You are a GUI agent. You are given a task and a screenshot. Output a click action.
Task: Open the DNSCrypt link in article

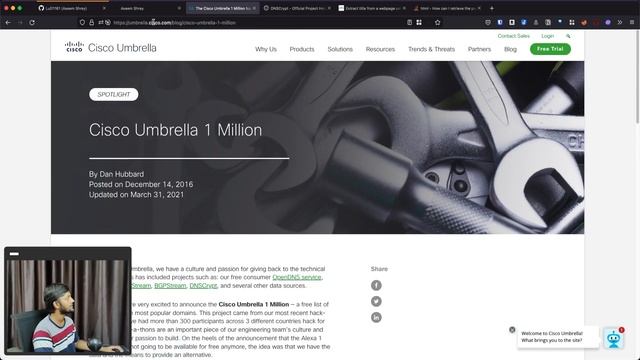coord(203,286)
